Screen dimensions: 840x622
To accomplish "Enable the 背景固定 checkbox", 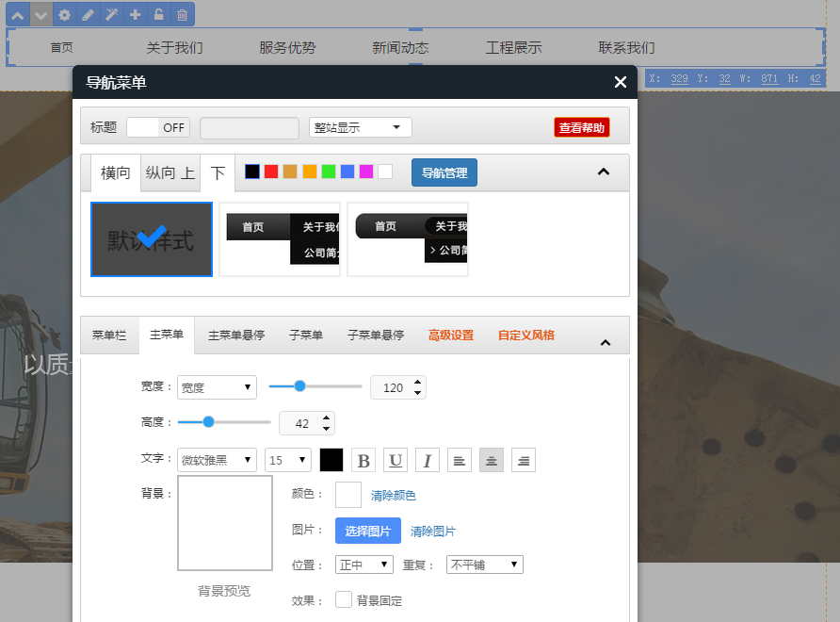I will (344, 599).
